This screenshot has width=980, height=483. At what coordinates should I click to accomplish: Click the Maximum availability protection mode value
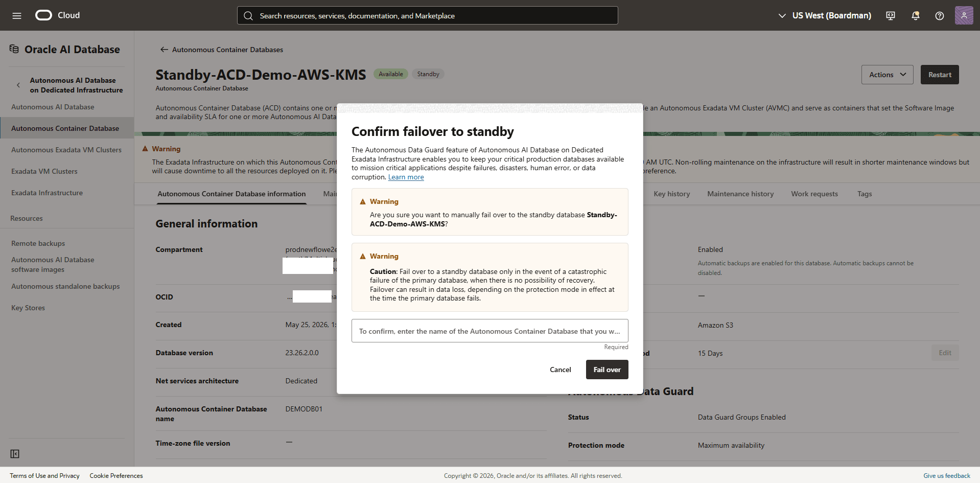point(731,445)
